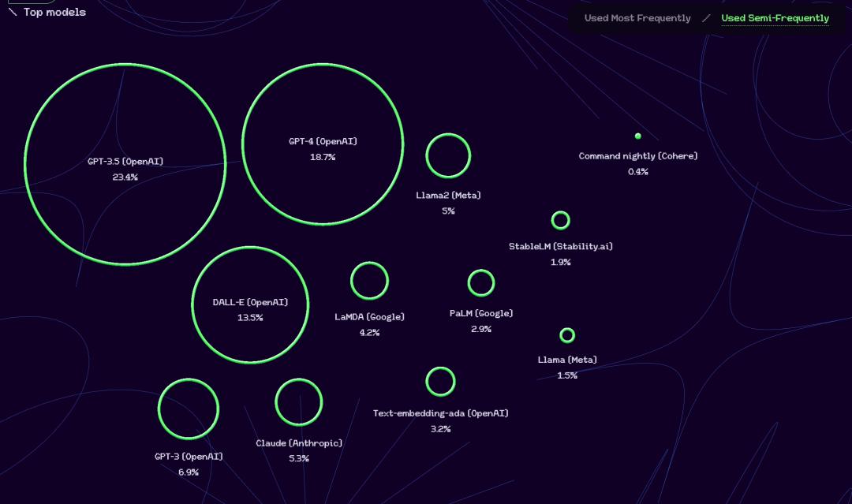Select the StableLM (Stability.ai) circle
Viewport: 852px width, 504px height.
coord(560,220)
